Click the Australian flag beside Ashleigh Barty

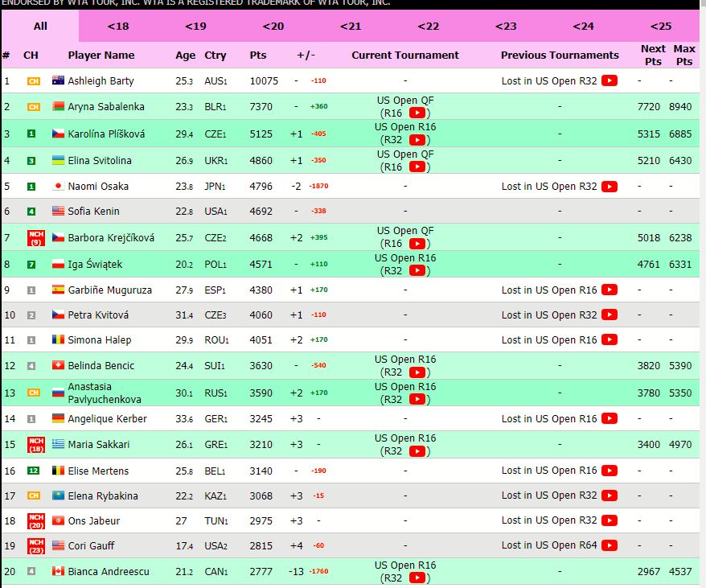coord(58,80)
